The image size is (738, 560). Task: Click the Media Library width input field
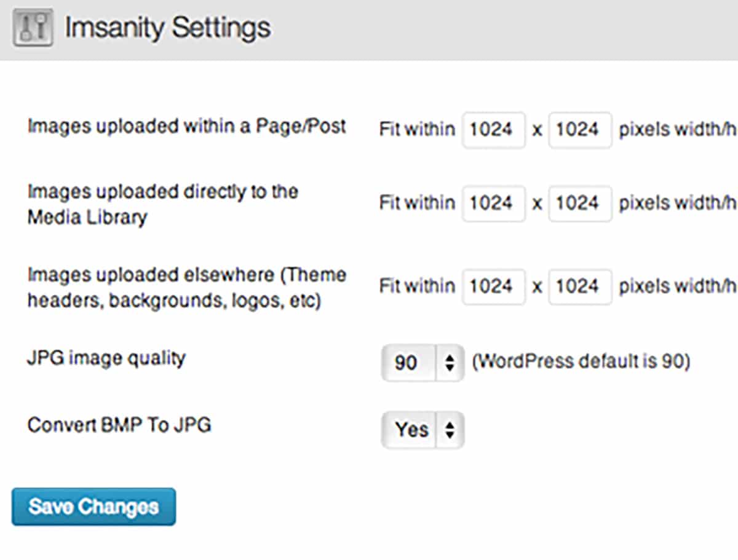pos(493,203)
